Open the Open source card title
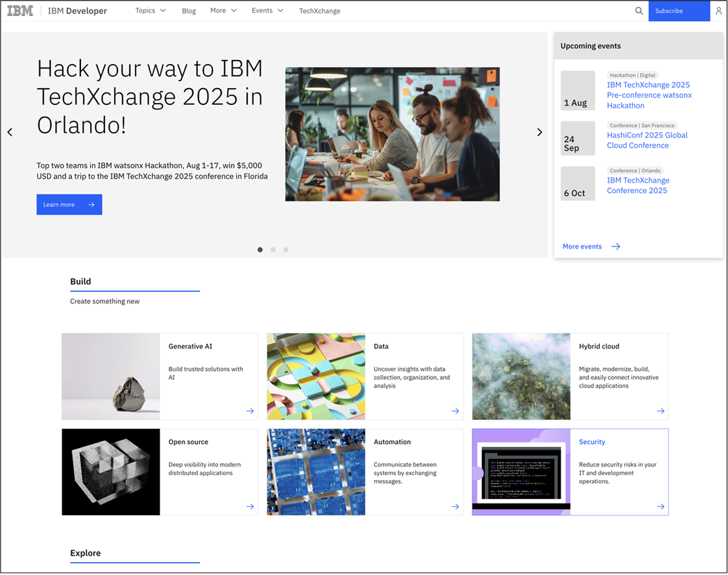 click(188, 442)
